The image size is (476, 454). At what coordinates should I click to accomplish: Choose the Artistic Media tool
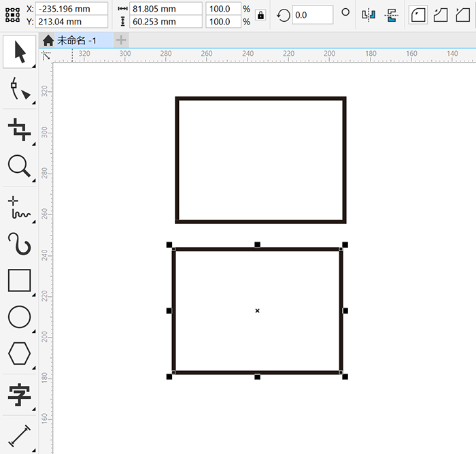[x=19, y=244]
